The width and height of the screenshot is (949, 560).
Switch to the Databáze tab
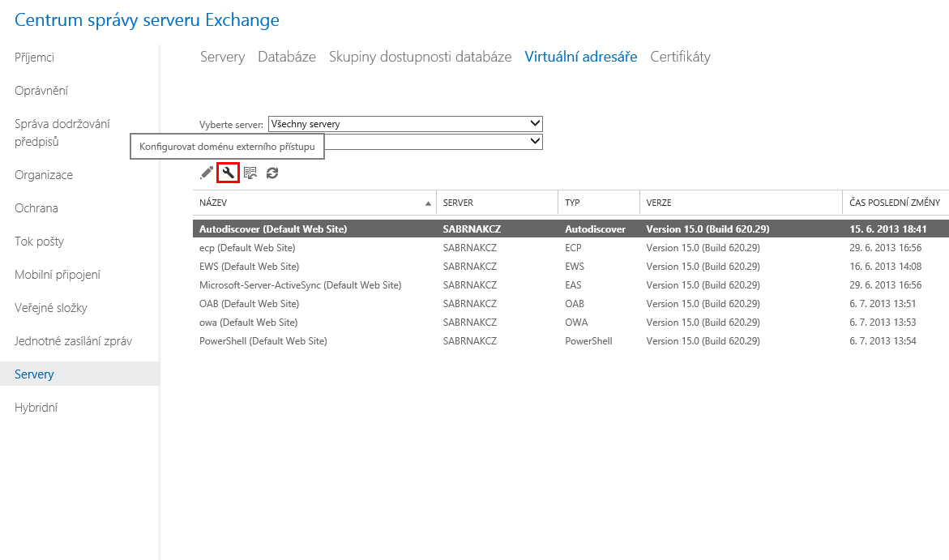pyautogui.click(x=287, y=57)
